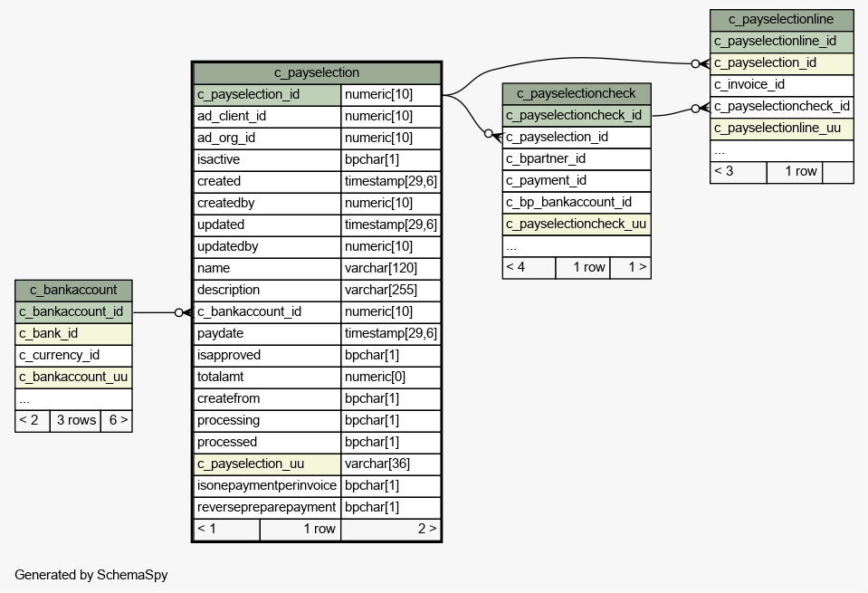The width and height of the screenshot is (868, 593).
Task: Click the '2 >' children count in c_payselection
Action: click(x=391, y=530)
